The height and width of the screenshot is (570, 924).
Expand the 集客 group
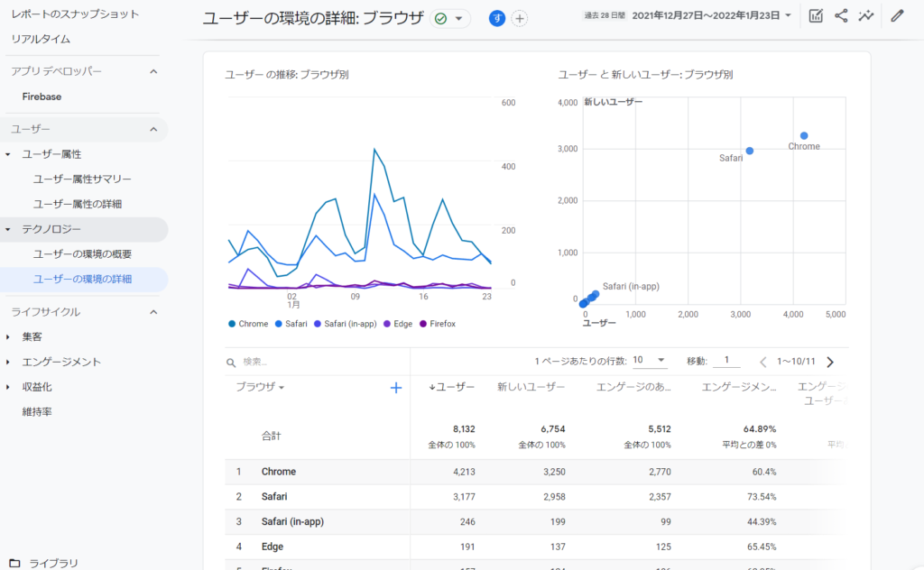[x=8, y=336]
